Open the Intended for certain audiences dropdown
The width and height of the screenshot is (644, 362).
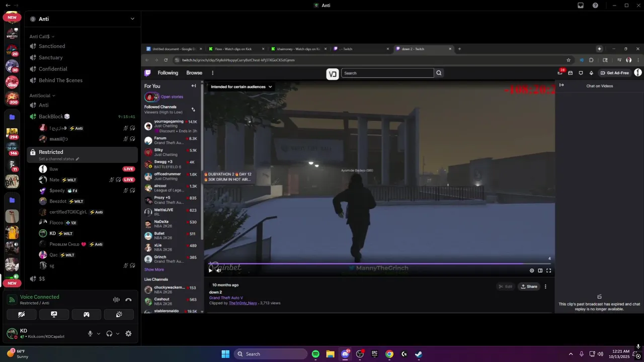(242, 87)
